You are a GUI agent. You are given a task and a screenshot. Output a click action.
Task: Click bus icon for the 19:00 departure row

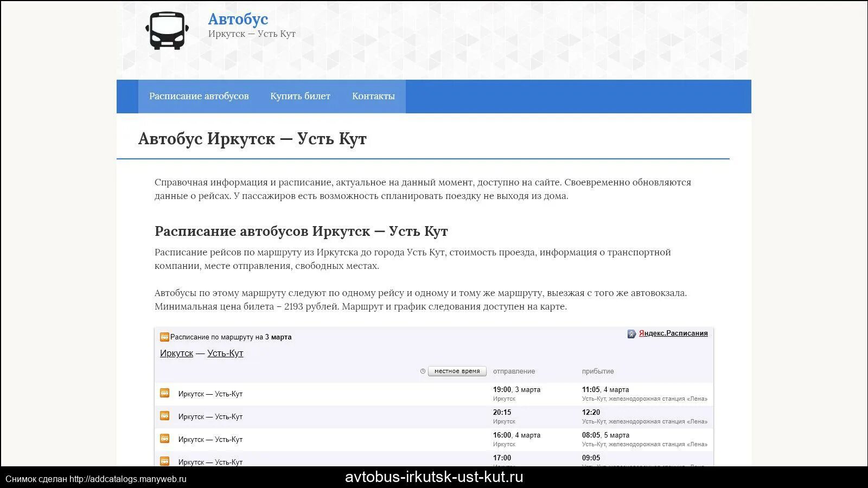(165, 393)
